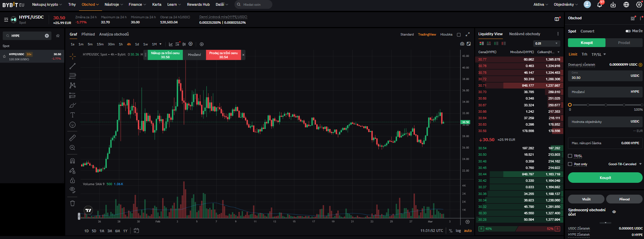Open the 0.01 price grouping dropdown
644x239 pixels.
pos(546,43)
